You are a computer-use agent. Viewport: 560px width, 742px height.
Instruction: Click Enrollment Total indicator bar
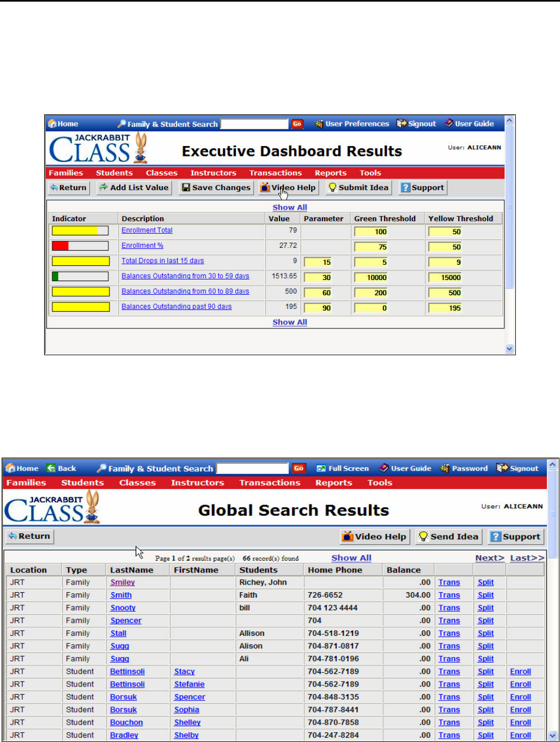click(80, 231)
